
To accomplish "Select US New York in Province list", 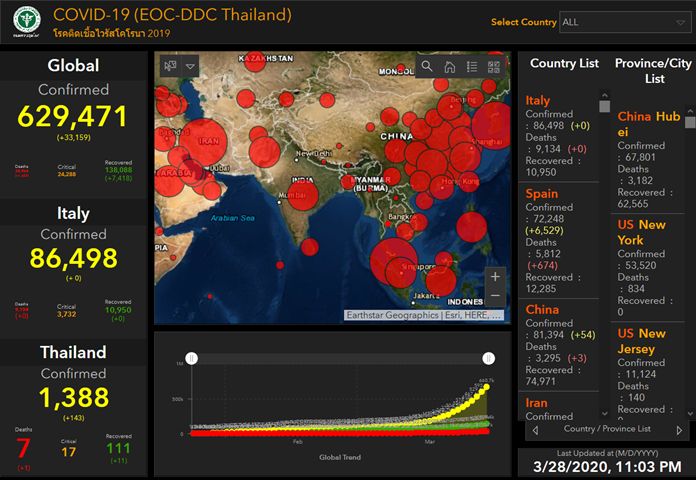I will 641,233.
